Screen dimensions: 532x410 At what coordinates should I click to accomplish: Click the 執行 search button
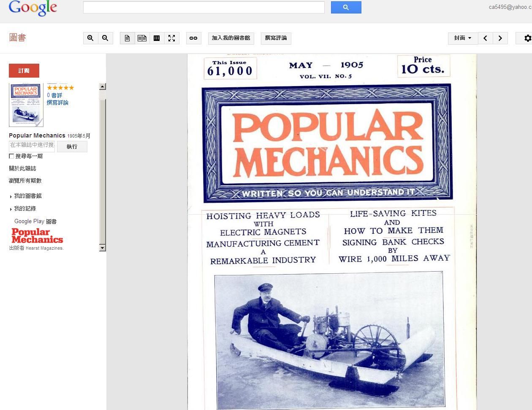pos(72,146)
